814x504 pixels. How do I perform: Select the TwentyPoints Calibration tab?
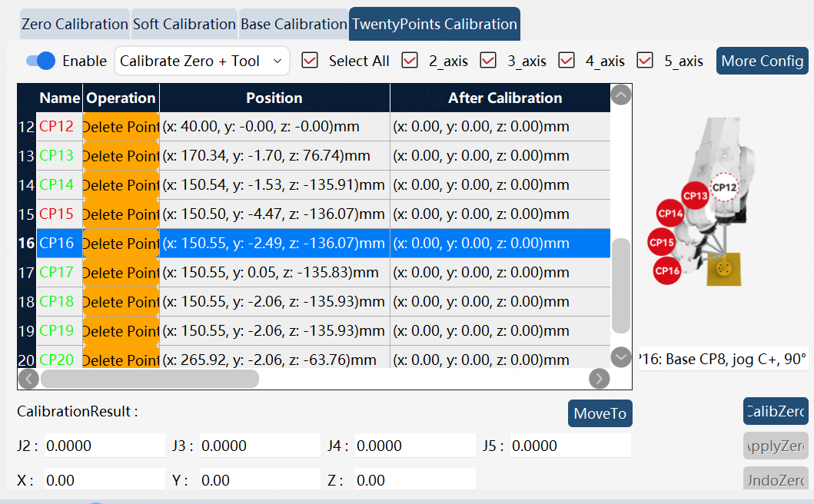434,25
